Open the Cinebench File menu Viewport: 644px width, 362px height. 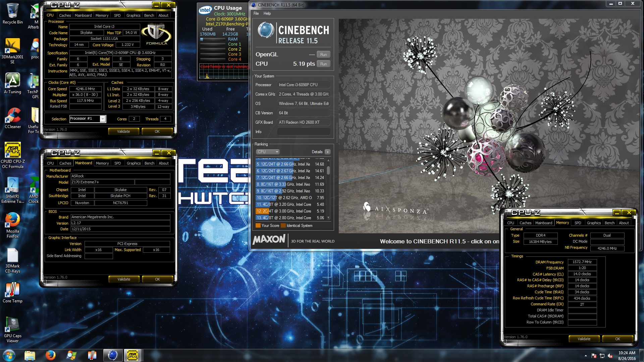coord(256,13)
